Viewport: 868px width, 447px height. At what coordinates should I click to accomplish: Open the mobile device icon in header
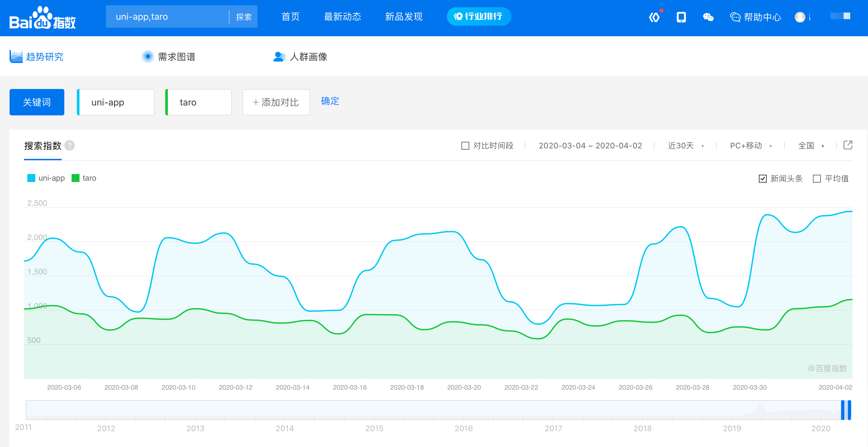point(681,17)
